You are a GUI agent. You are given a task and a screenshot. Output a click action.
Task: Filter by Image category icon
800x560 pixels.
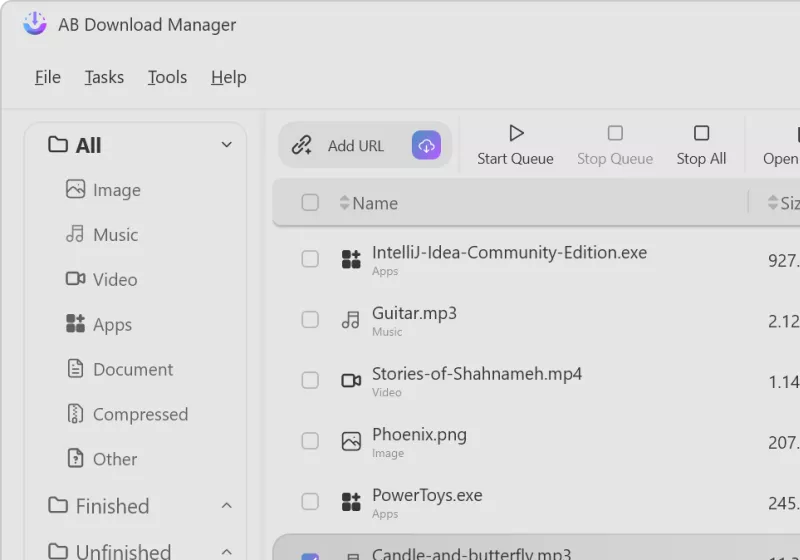tap(76, 189)
